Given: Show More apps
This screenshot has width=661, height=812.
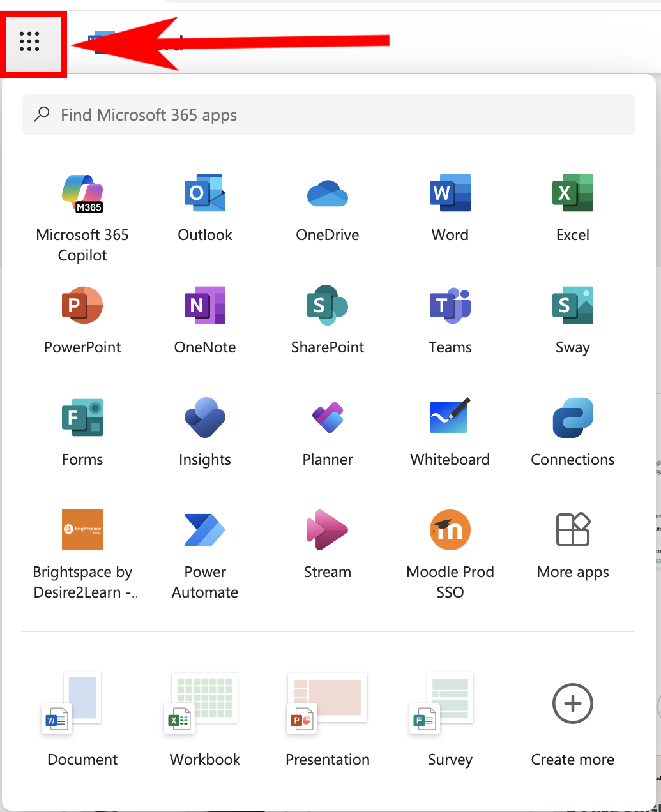Looking at the screenshot, I should (x=573, y=545).
